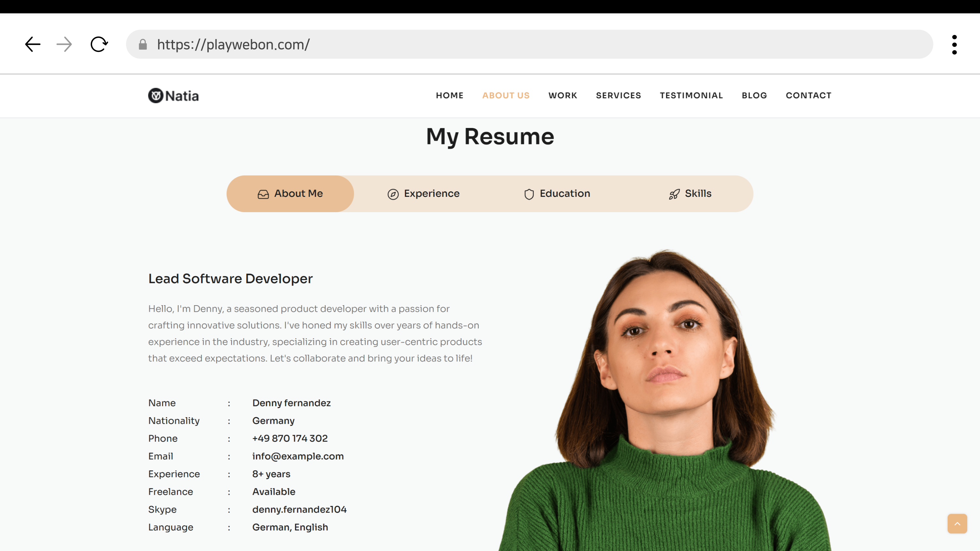Click the URL address bar field

[533, 44]
